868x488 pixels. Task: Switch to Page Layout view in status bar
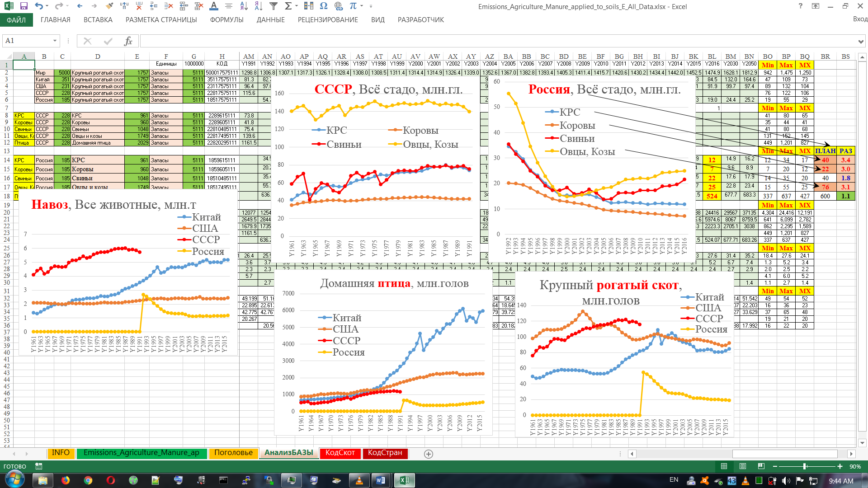click(x=743, y=466)
